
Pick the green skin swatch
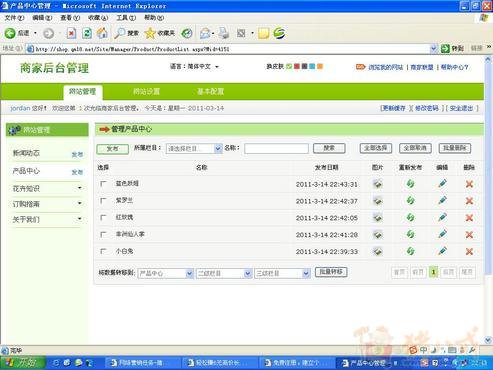289,66
